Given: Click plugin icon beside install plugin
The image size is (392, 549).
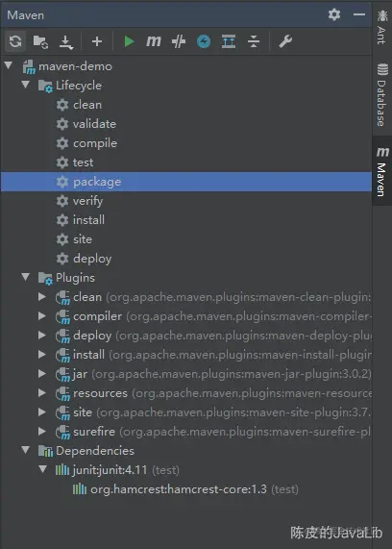Looking at the screenshot, I should pyautogui.click(x=63, y=356).
